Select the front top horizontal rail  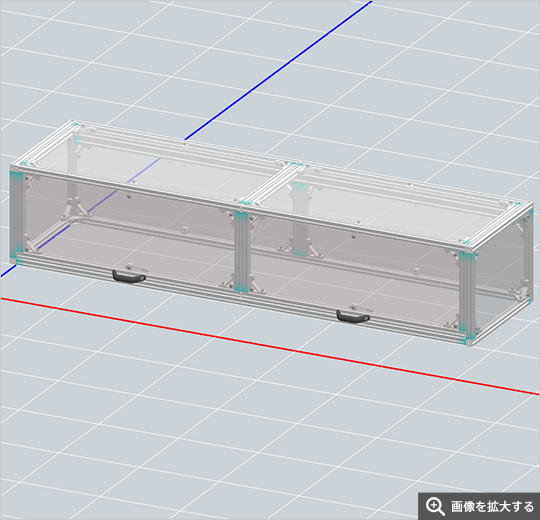point(238,208)
